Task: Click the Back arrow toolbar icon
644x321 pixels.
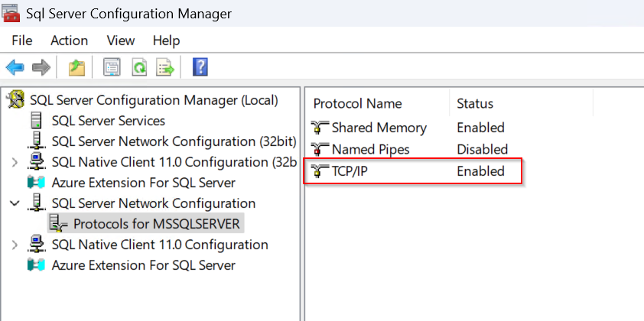Action: [15, 68]
